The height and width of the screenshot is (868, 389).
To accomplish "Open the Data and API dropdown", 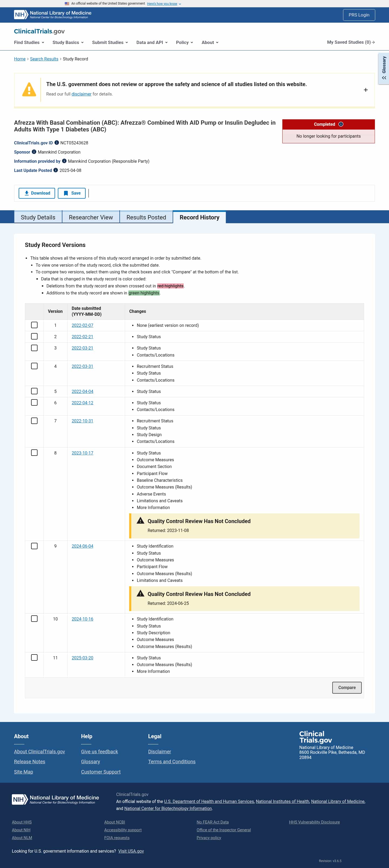I will (152, 42).
